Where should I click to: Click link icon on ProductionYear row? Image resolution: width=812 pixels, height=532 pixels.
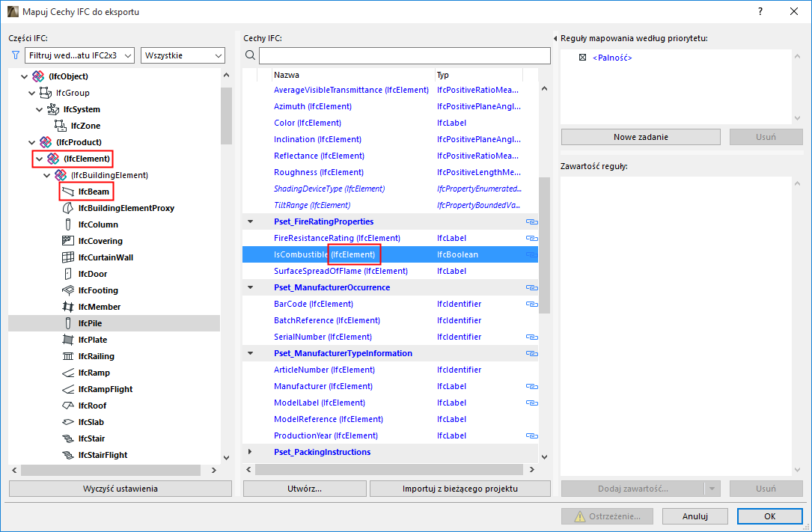click(x=531, y=435)
